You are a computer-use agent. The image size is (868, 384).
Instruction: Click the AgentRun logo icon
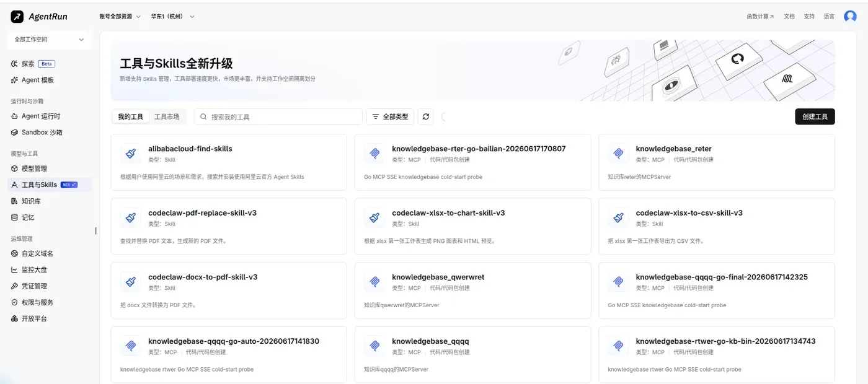click(x=17, y=17)
